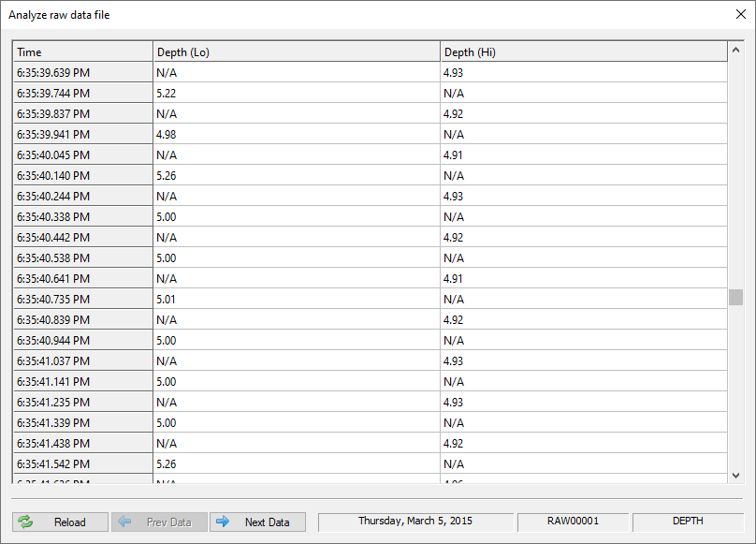Image resolution: width=756 pixels, height=544 pixels.
Task: Click the RAW00001 file name field
Action: click(573, 522)
